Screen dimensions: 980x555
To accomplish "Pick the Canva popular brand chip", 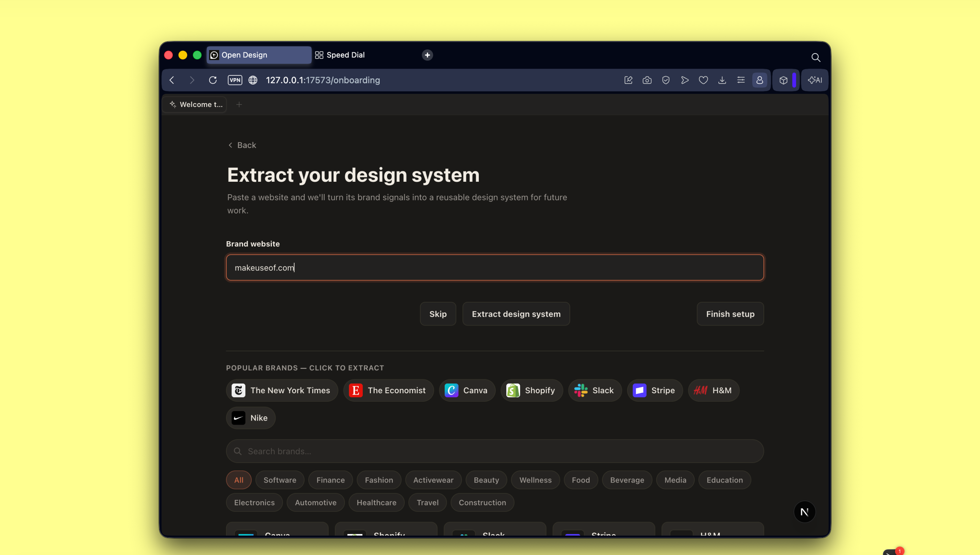I will tap(467, 390).
